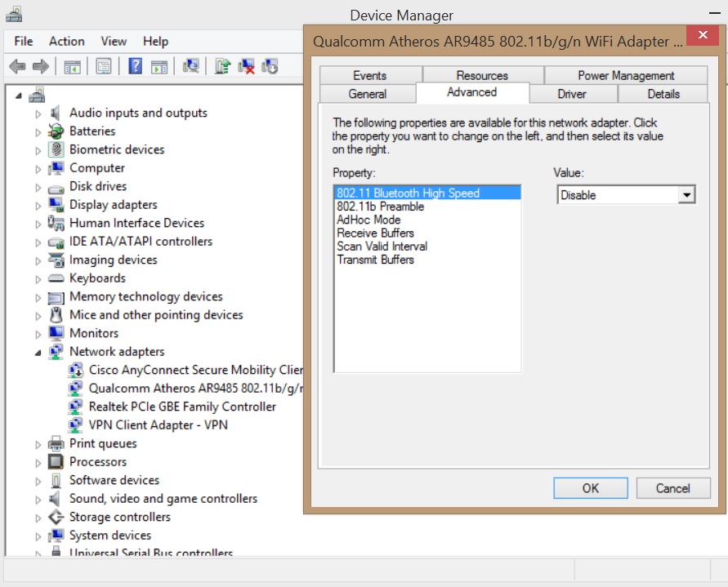Expand the Batteries tree node

point(38,132)
